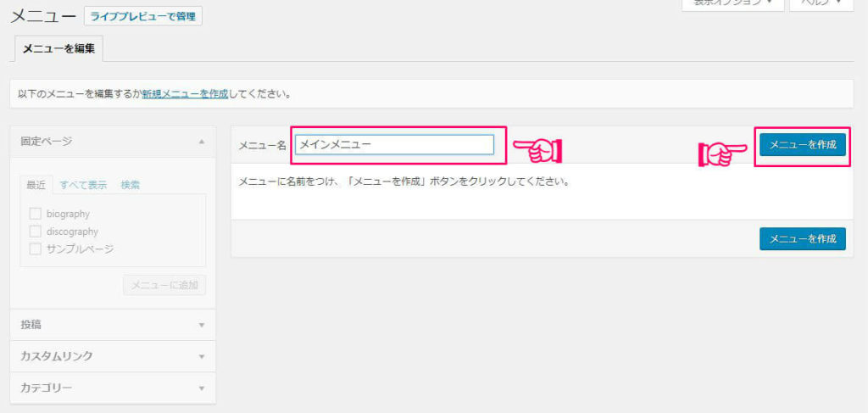Switch to the 検索 tab
Screen dimensions: 868x413
131,185
